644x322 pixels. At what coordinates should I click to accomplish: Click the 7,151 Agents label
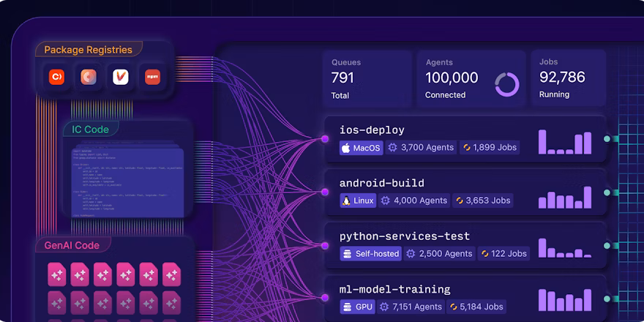point(417,307)
